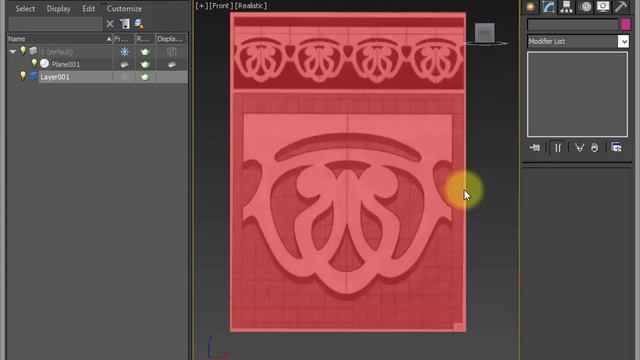Toggle visibility lightbulb of Plane001

pos(34,63)
